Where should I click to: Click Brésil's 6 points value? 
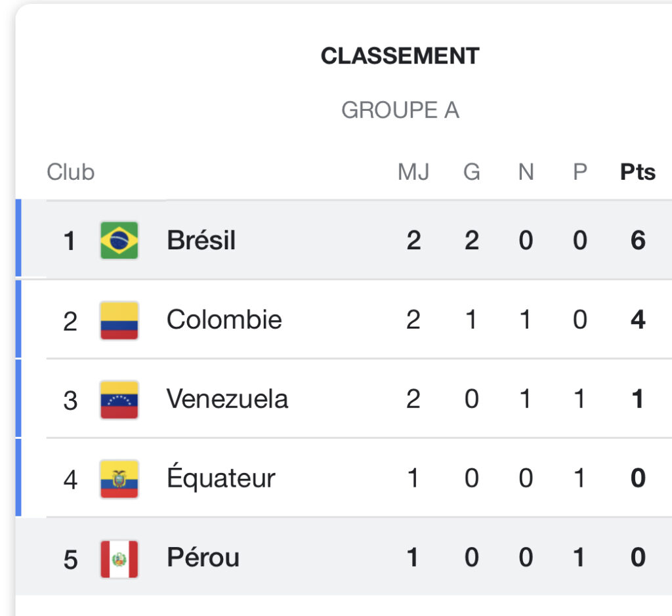click(638, 240)
